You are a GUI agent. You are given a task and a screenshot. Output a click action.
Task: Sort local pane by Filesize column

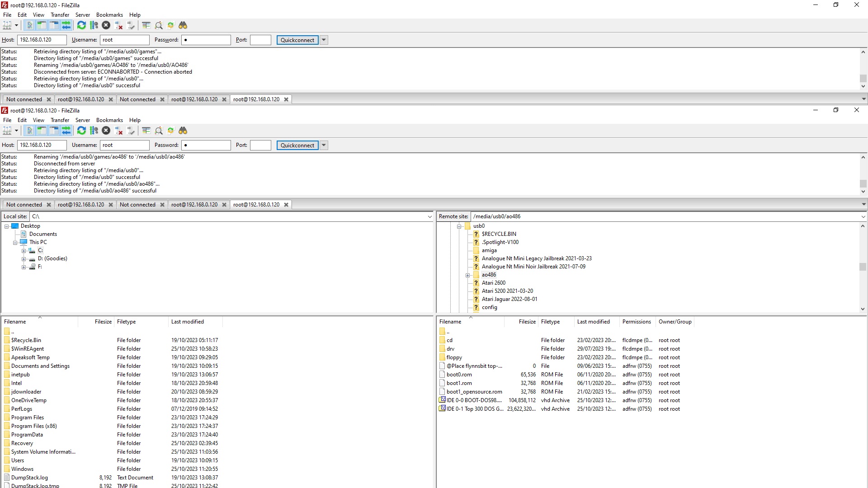(x=96, y=322)
